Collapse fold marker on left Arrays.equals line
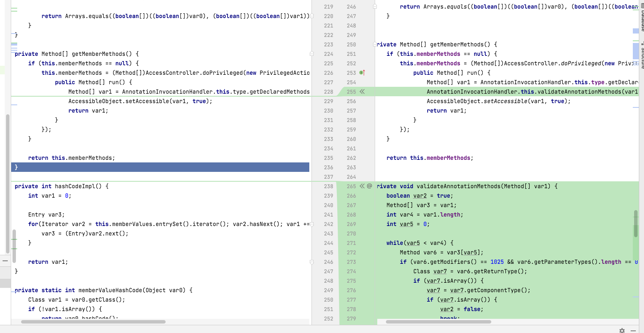 click(311, 16)
